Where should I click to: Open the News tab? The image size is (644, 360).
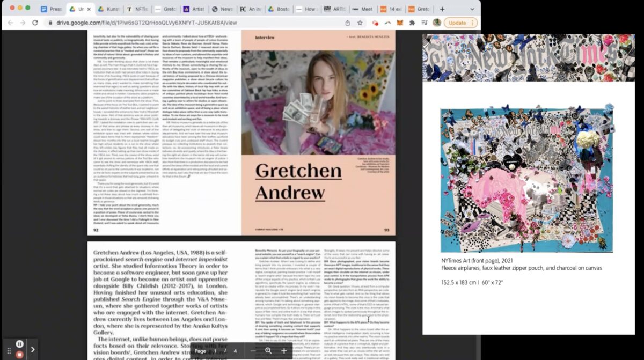(x=223, y=9)
